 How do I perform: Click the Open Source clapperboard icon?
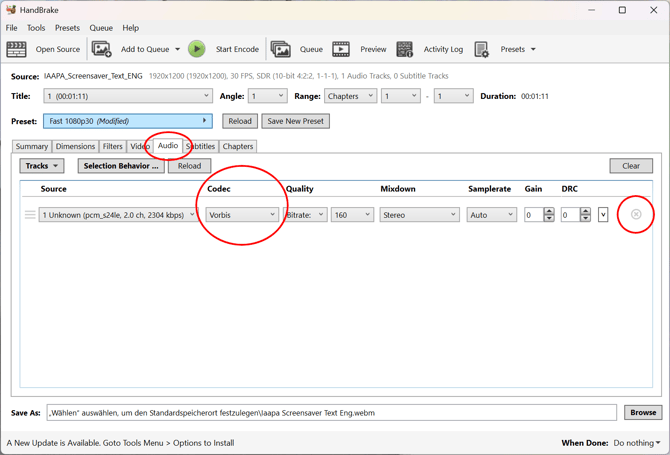(16, 49)
